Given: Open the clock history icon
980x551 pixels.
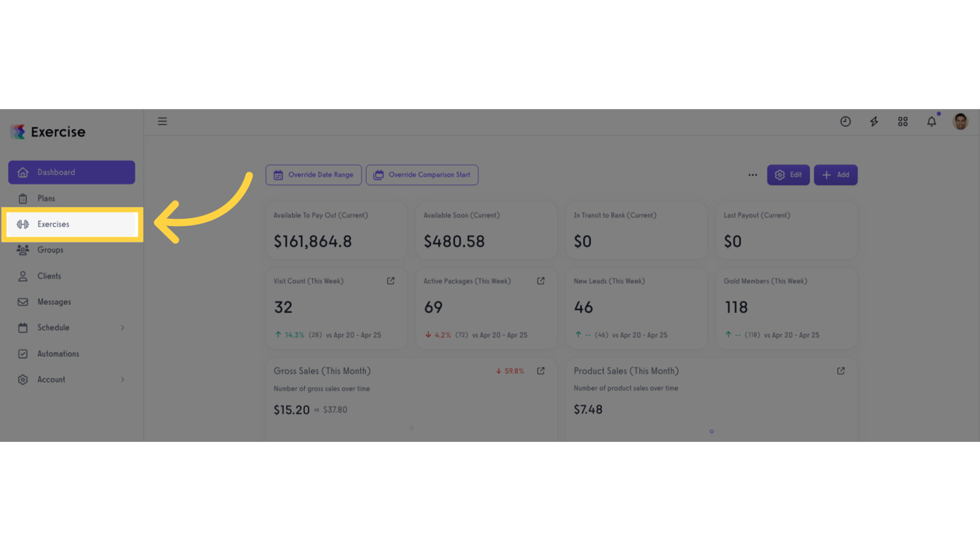Looking at the screenshot, I should pyautogui.click(x=845, y=122).
